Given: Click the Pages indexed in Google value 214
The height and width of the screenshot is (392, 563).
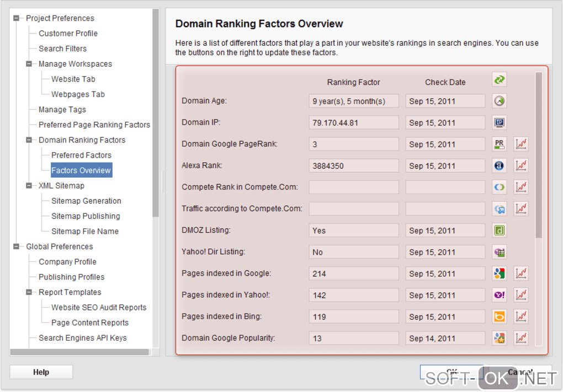Looking at the screenshot, I should (x=354, y=273).
